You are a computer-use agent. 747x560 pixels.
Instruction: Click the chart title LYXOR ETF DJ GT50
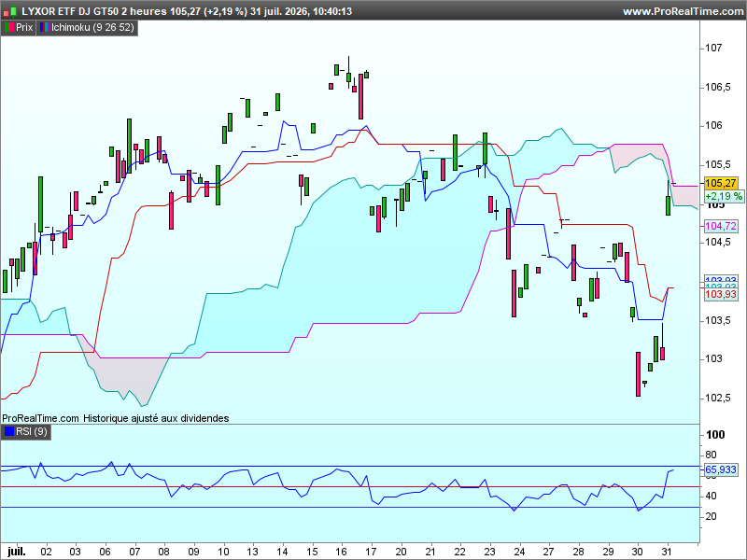[x=69, y=11]
